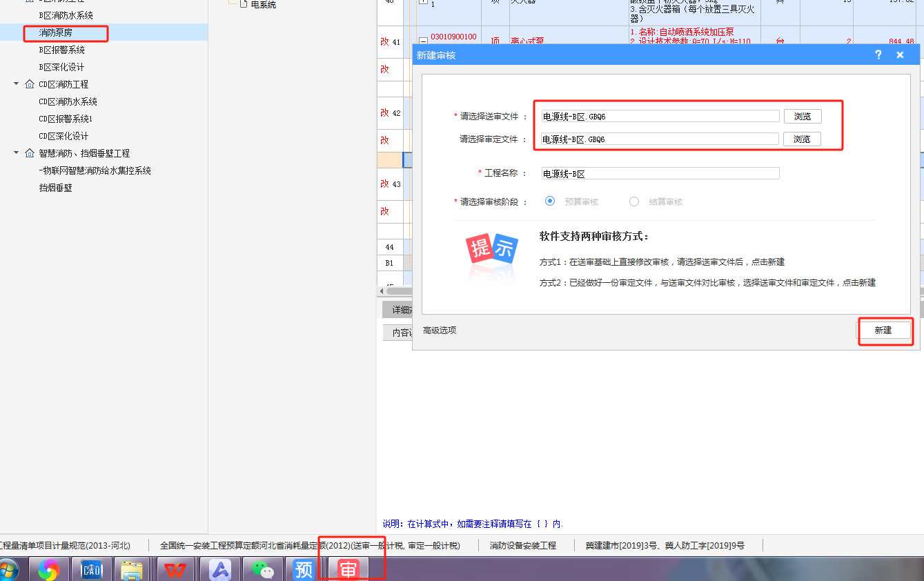
Task: Click 工程量清单项目计量规范(2013-河北) in status bar
Action: point(65,545)
